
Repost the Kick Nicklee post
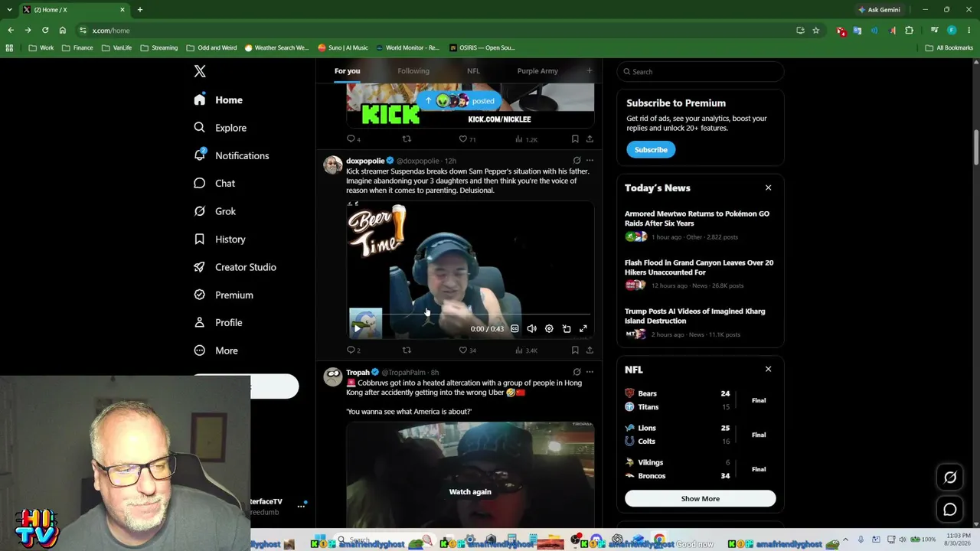click(x=407, y=139)
